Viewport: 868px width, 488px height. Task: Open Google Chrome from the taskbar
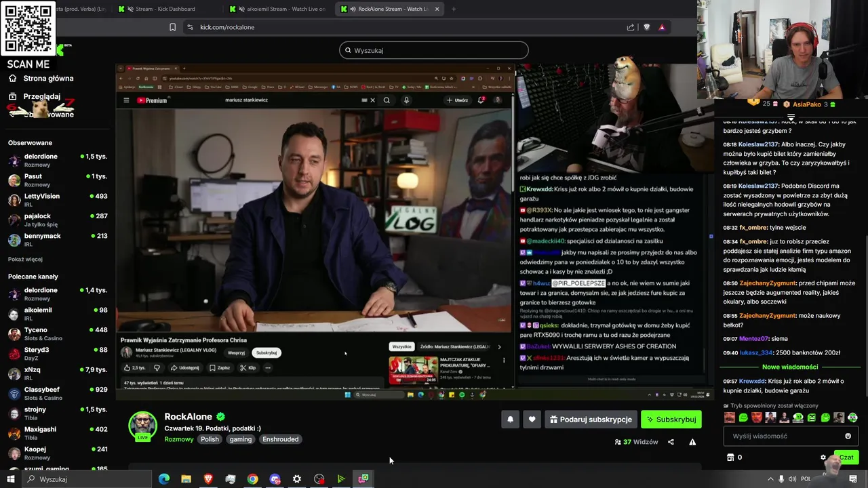tap(252, 479)
